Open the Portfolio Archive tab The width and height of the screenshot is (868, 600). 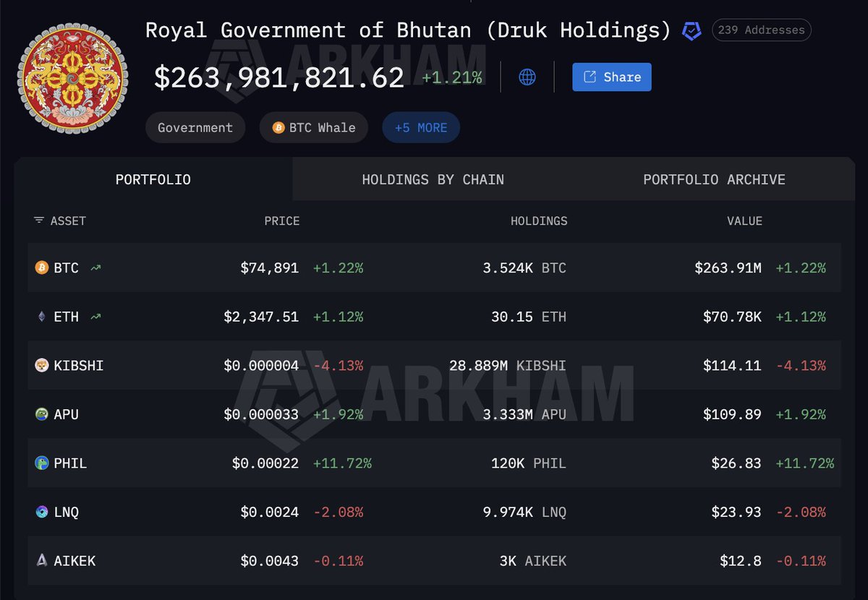(x=714, y=179)
